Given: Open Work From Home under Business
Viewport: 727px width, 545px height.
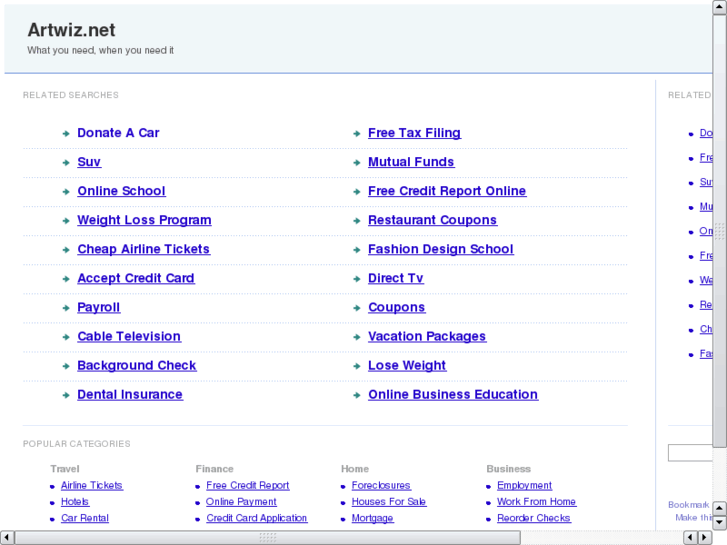Looking at the screenshot, I should tap(536, 502).
